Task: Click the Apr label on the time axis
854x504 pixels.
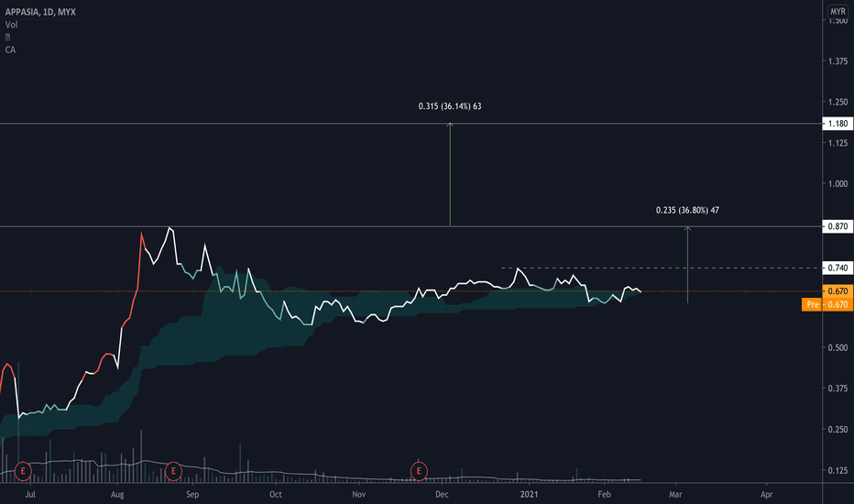Action: [766, 494]
